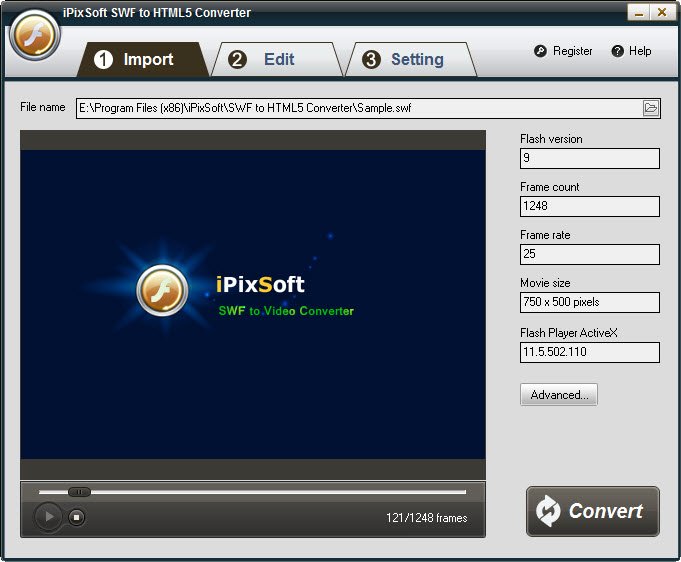Open the Help link
Image resolution: width=681 pixels, height=562 pixels.
pos(640,51)
